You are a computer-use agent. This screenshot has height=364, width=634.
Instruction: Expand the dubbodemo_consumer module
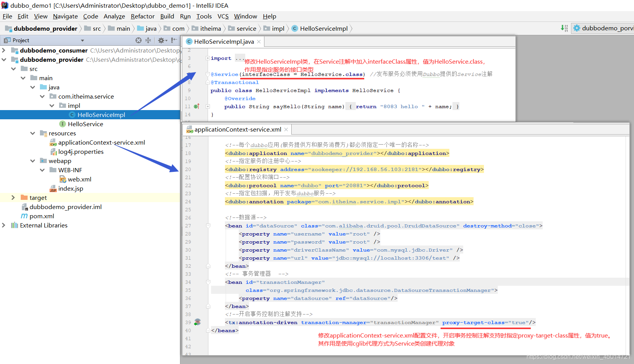click(3, 50)
